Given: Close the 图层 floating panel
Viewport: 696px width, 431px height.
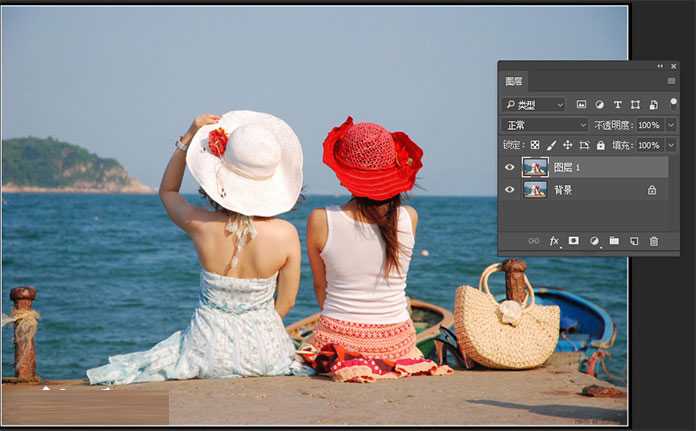Looking at the screenshot, I should tap(673, 67).
